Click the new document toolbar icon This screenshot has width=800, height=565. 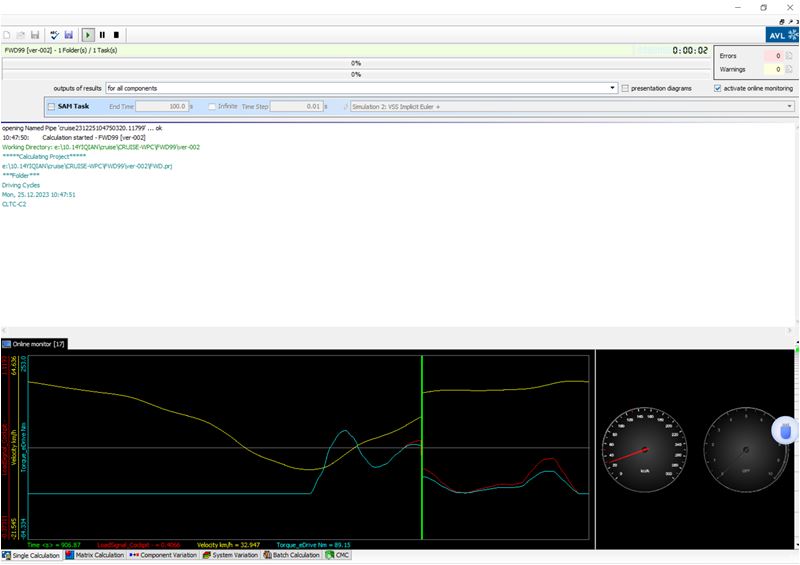point(7,34)
